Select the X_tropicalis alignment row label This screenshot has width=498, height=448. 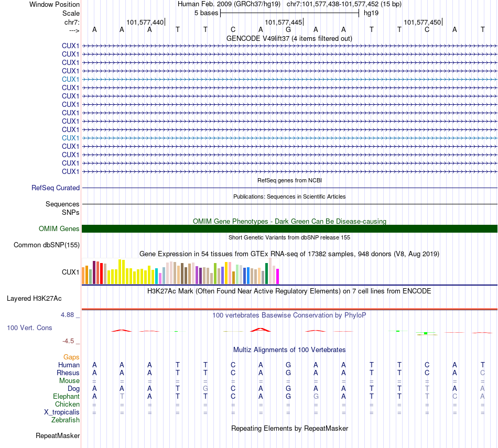coord(62,412)
